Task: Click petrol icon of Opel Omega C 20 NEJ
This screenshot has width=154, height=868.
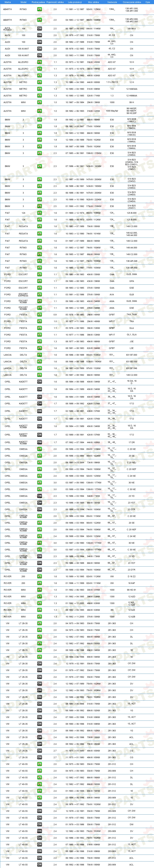Action: 39,463
